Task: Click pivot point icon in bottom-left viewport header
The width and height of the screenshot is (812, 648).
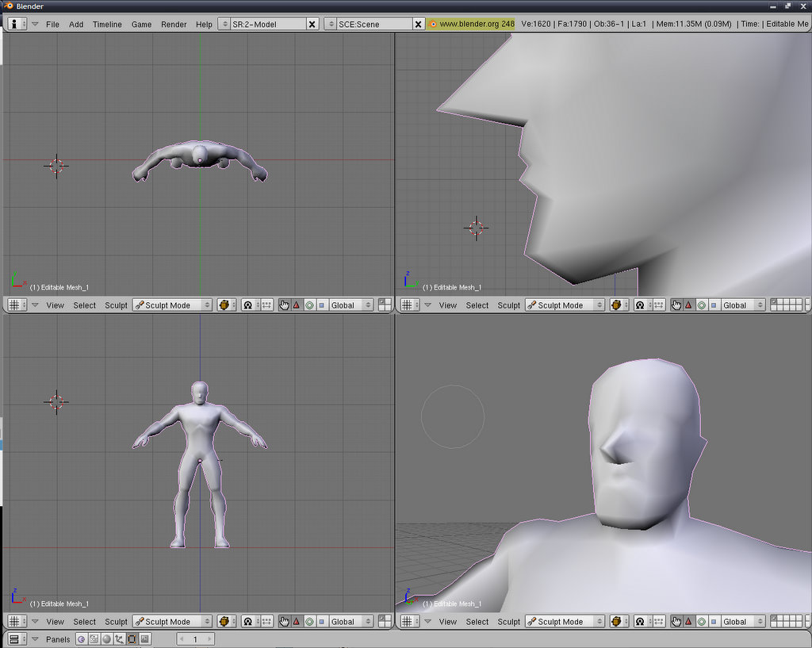Action: pyautogui.click(x=247, y=622)
